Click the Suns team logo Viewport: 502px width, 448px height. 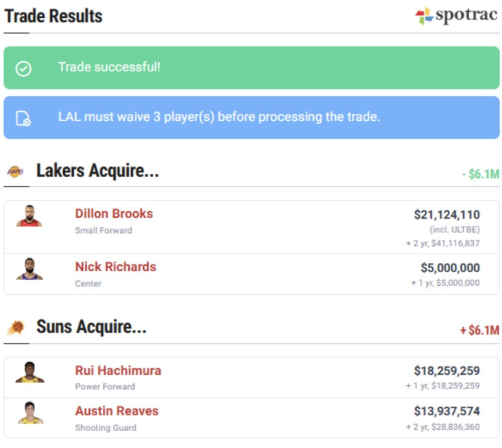click(x=16, y=328)
